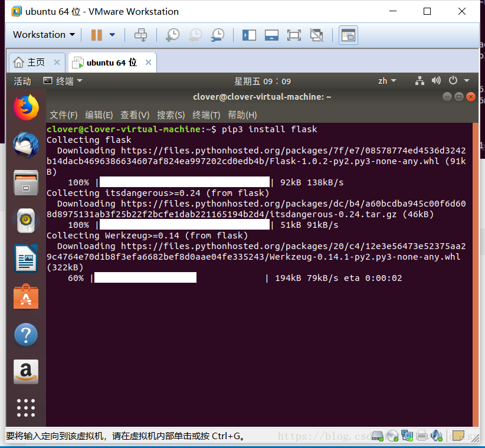Click the Collecting itsdangerous>=0.24 line

coord(158,193)
